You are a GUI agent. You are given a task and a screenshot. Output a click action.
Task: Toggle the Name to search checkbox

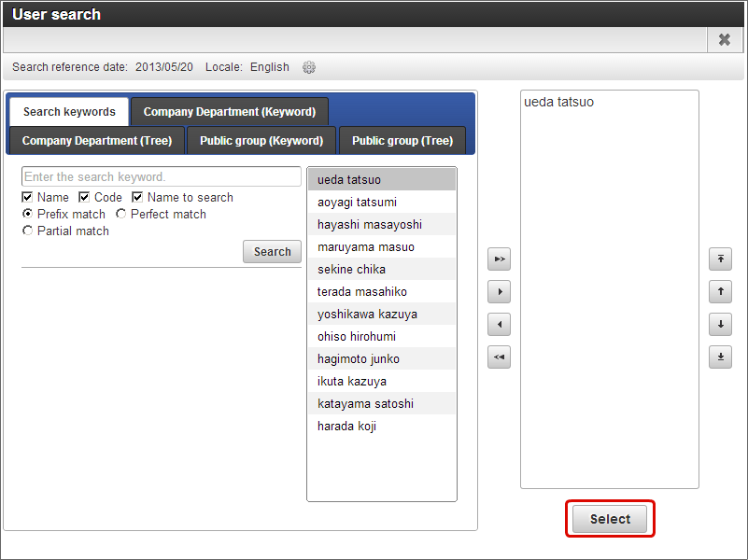pyautogui.click(x=137, y=197)
